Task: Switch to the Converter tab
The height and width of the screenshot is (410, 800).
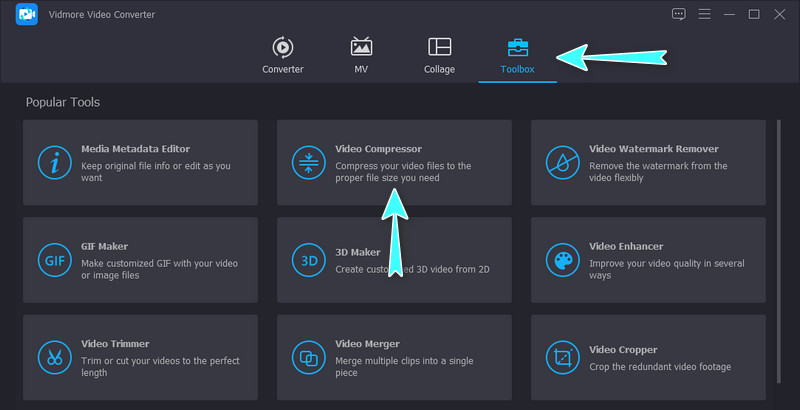Action: (x=282, y=55)
